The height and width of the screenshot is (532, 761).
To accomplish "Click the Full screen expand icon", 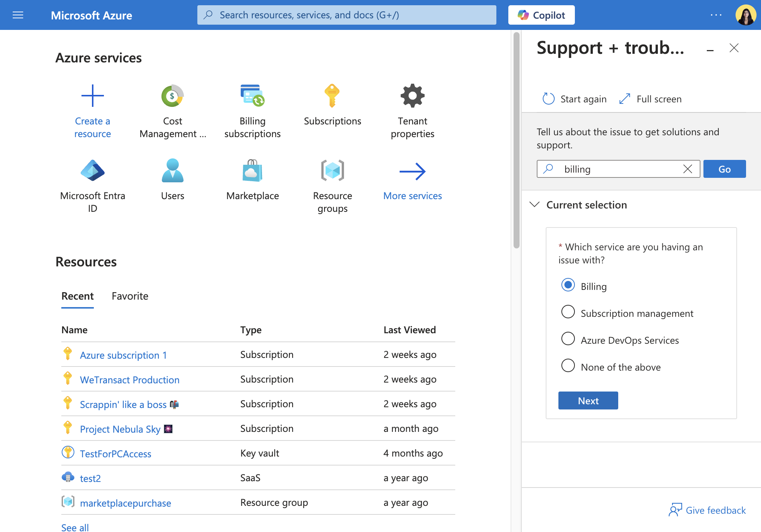I will (625, 99).
